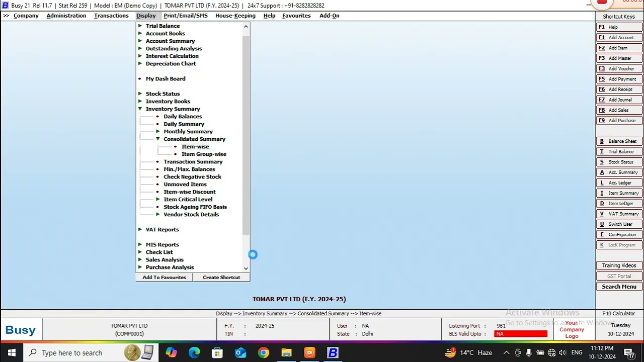Open My Dash Board entry
Screen dimensions: 644x362
coord(166,78)
